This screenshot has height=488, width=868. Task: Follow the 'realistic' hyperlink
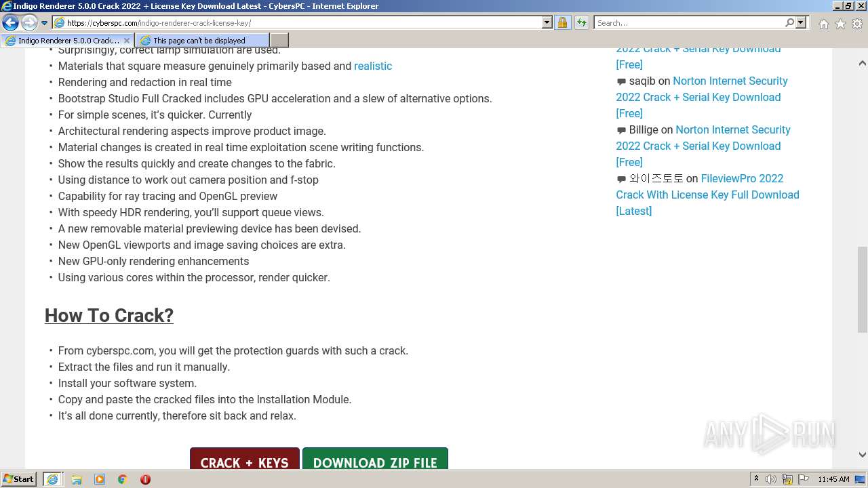373,66
